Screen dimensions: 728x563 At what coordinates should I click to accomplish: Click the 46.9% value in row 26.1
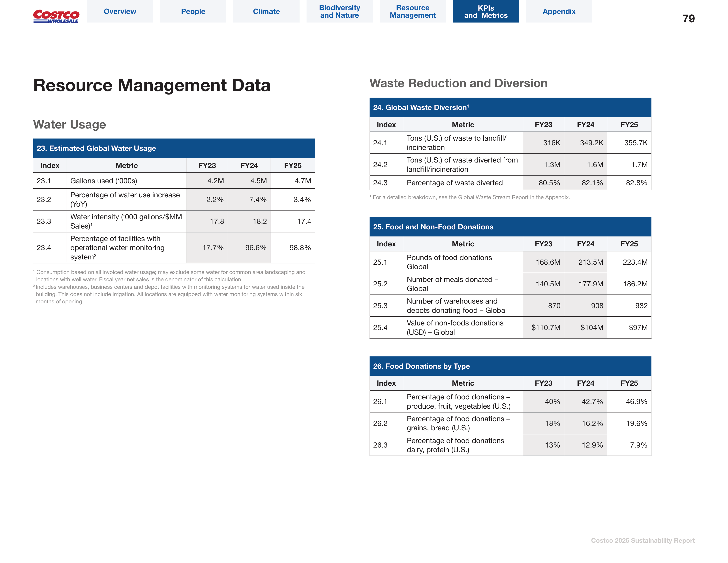point(636,402)
